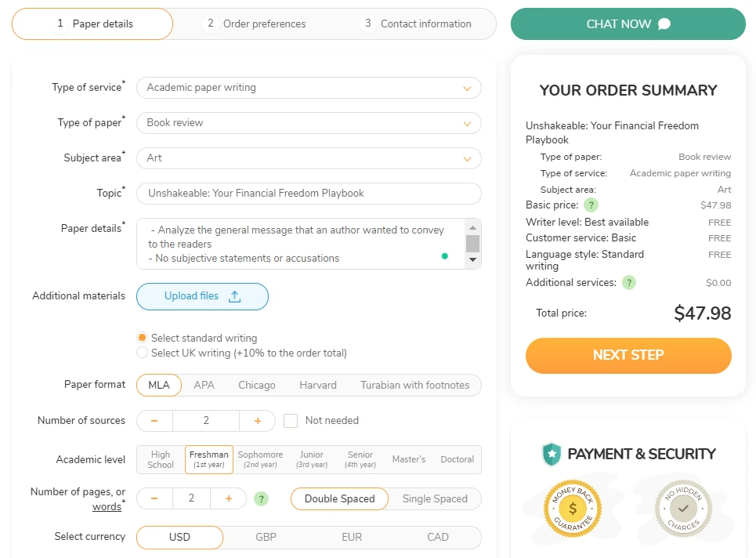Expand the Subject area dropdown

click(x=309, y=158)
